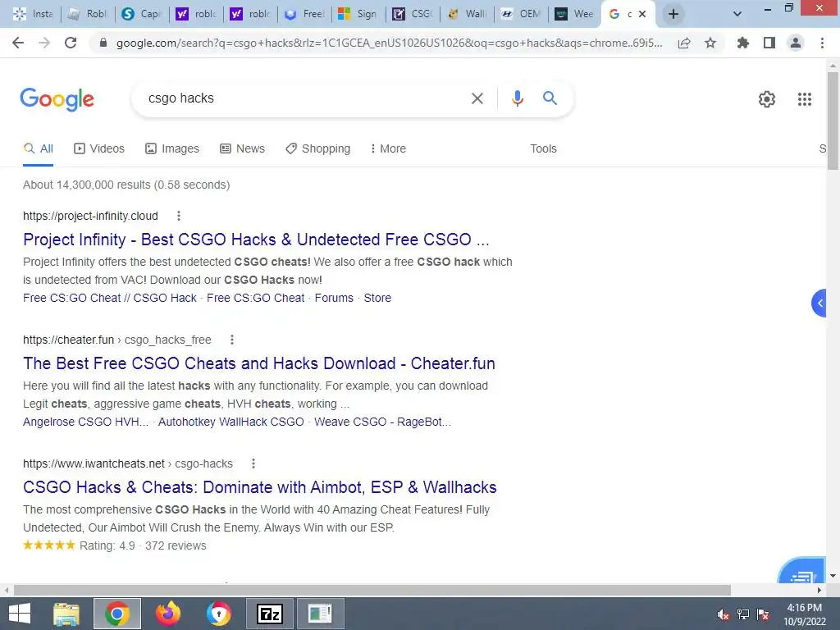Close the active Google search tab
The width and height of the screenshot is (840, 630).
click(642, 14)
